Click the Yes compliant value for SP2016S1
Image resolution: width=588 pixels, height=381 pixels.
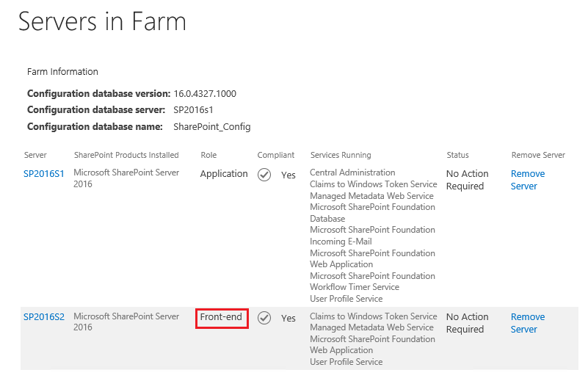tap(288, 175)
